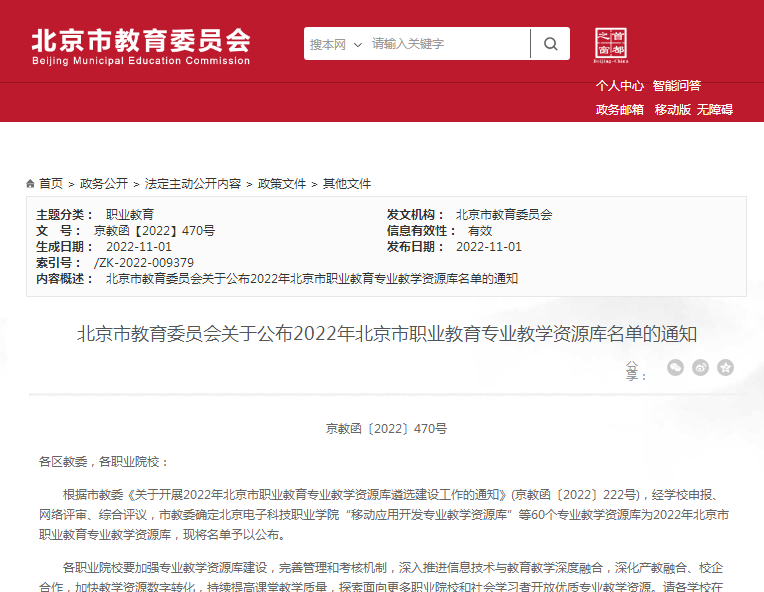The width and height of the screenshot is (764, 592).
Task: Enable 无障碍 accessibility mode
Action: click(x=715, y=110)
